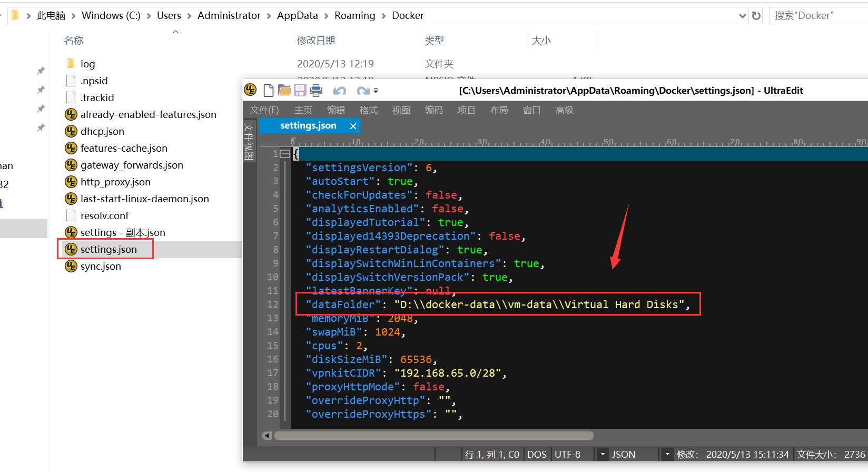The image size is (868, 472).
Task: Open the 文件(F) menu
Action: 264,110
